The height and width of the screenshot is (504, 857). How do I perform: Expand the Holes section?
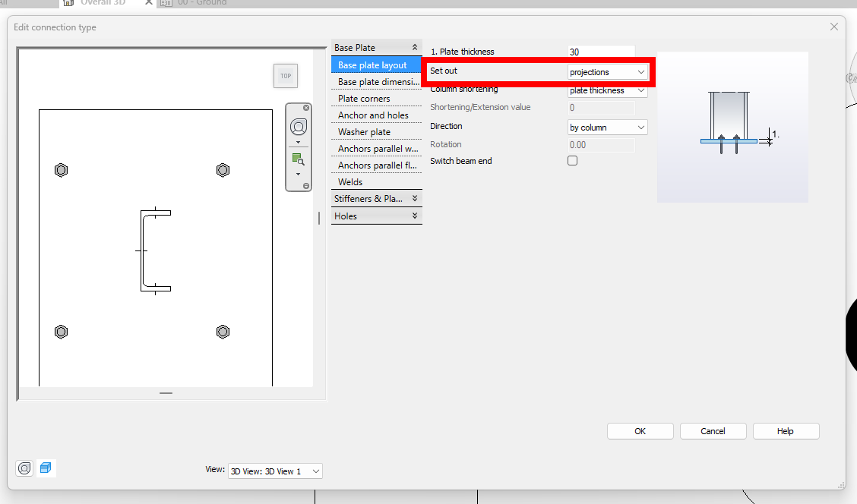pyautogui.click(x=376, y=216)
